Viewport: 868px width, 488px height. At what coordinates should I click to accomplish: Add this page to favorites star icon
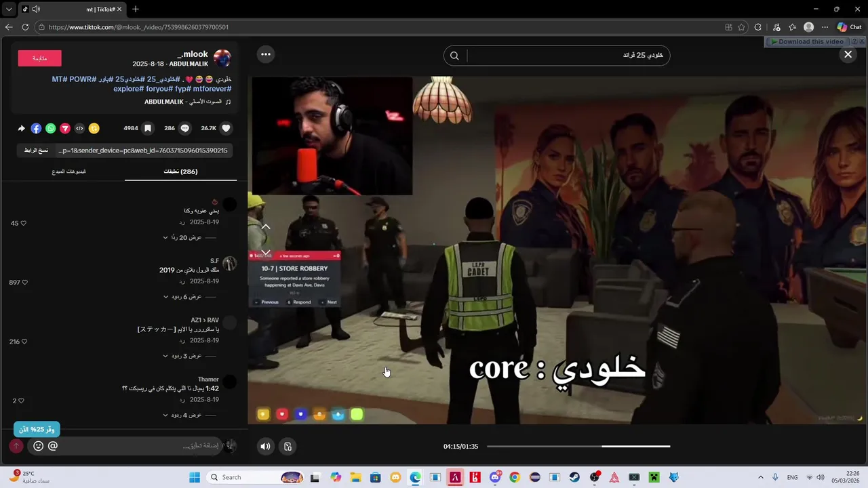coord(741,27)
